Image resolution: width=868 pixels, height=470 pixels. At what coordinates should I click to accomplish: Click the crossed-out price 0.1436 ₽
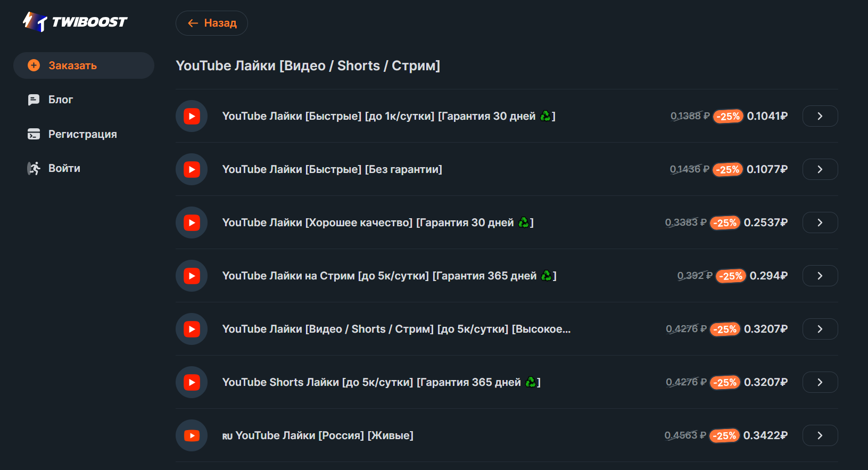(690, 169)
